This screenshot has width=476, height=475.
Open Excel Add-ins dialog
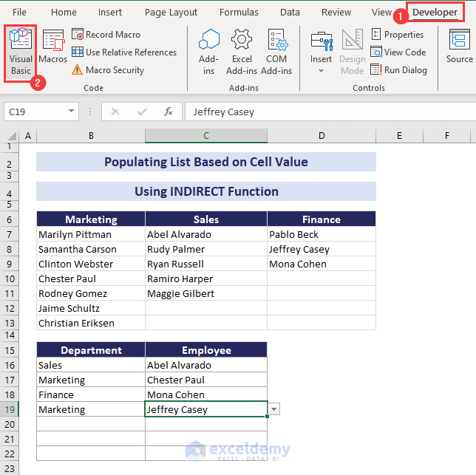click(242, 52)
